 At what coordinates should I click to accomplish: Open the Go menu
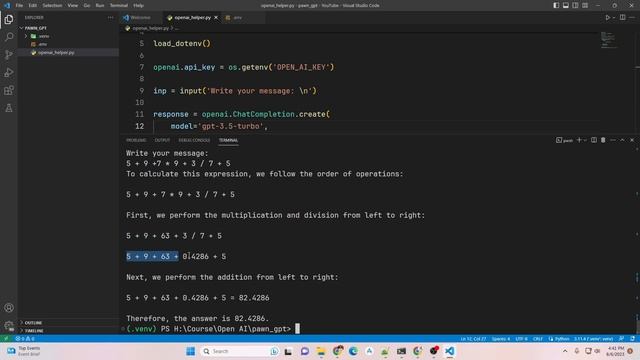[87, 5]
